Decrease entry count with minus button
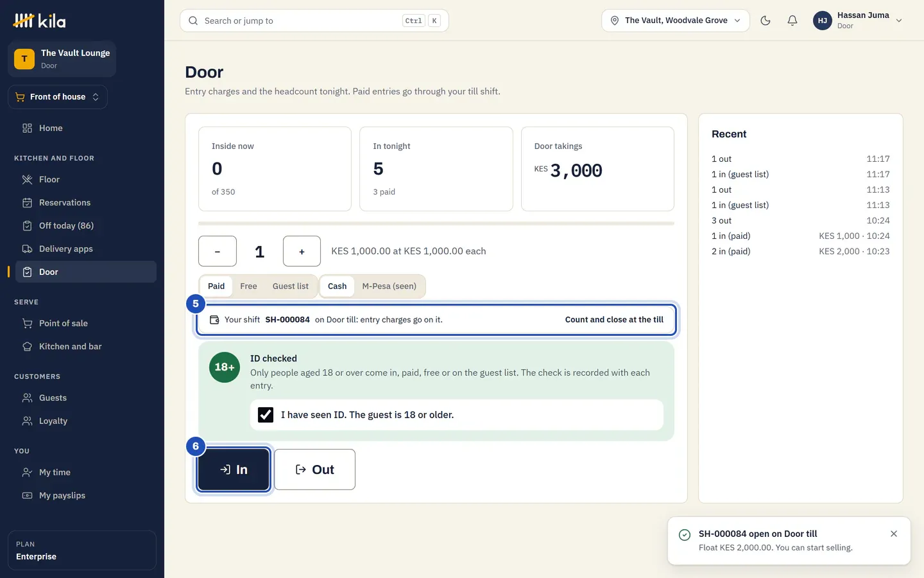 (218, 251)
